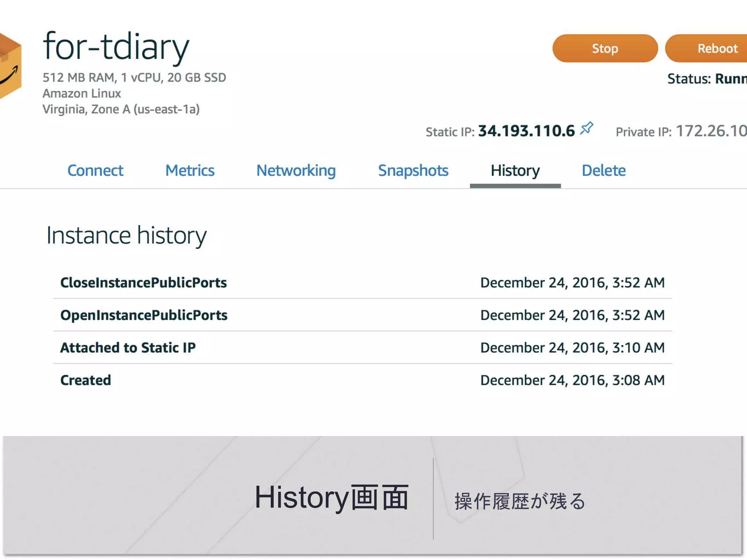Select the Attached to Static IP entry
The width and height of the screenshot is (747, 560).
pyautogui.click(x=128, y=347)
